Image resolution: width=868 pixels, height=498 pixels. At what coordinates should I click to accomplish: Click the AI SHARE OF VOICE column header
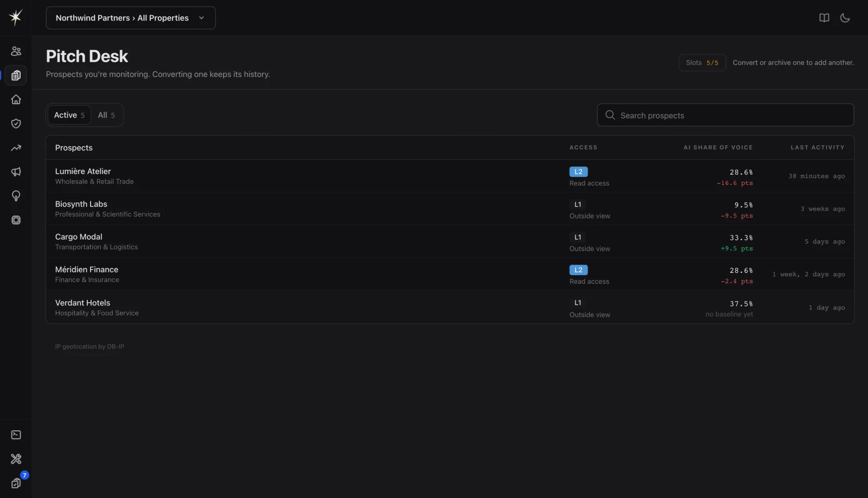click(718, 148)
